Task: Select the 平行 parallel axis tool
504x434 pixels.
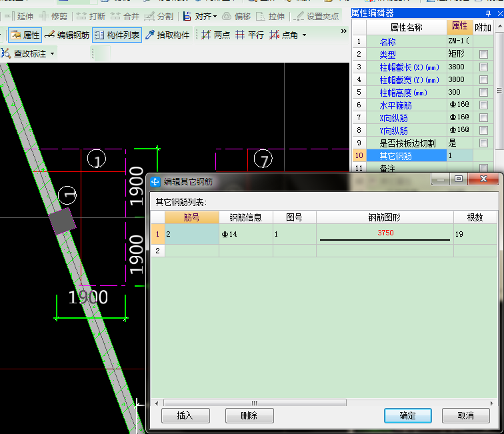Action: (x=249, y=35)
